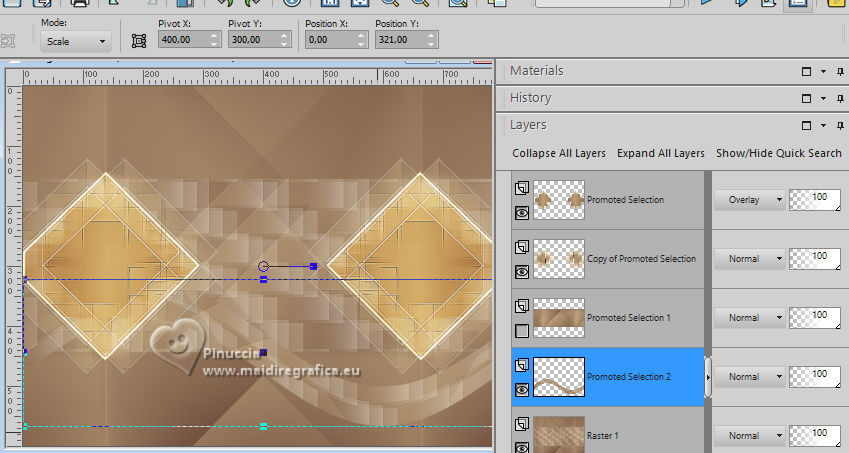Click Show/Hide Quick Search
Image resolution: width=849 pixels, height=453 pixels.
coord(779,153)
